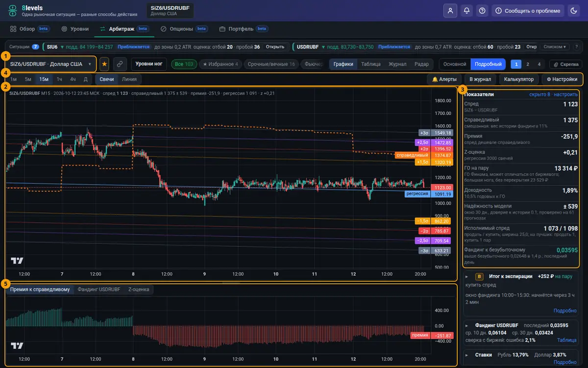The image size is (588, 368).
Task: Open the user profile icon
Action: (x=450, y=10)
